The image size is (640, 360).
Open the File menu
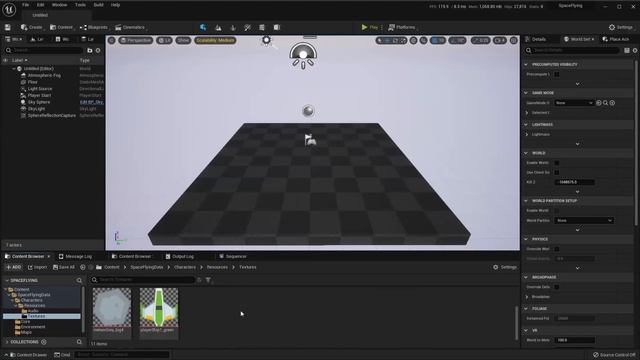(26, 5)
